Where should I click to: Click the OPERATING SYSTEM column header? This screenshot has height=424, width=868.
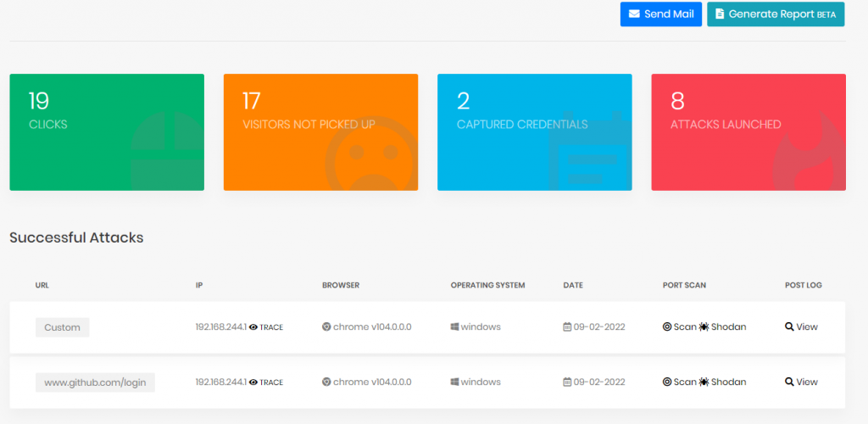pyautogui.click(x=487, y=286)
